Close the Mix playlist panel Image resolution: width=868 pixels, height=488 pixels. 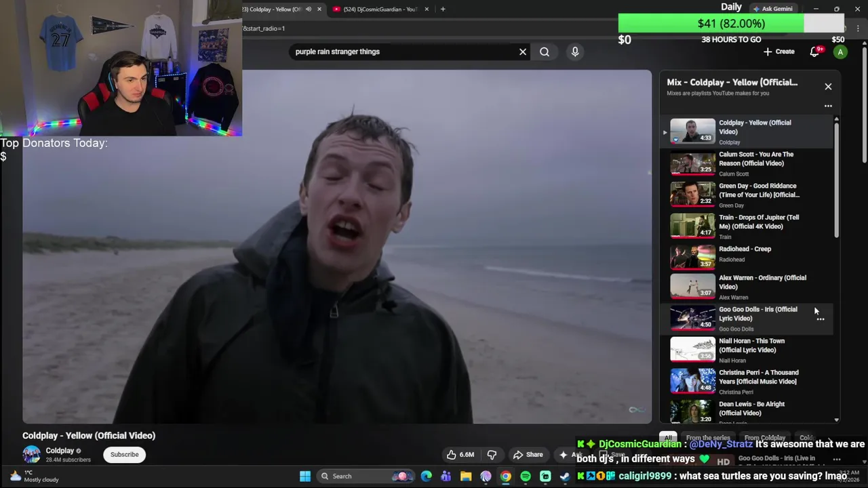tap(828, 87)
